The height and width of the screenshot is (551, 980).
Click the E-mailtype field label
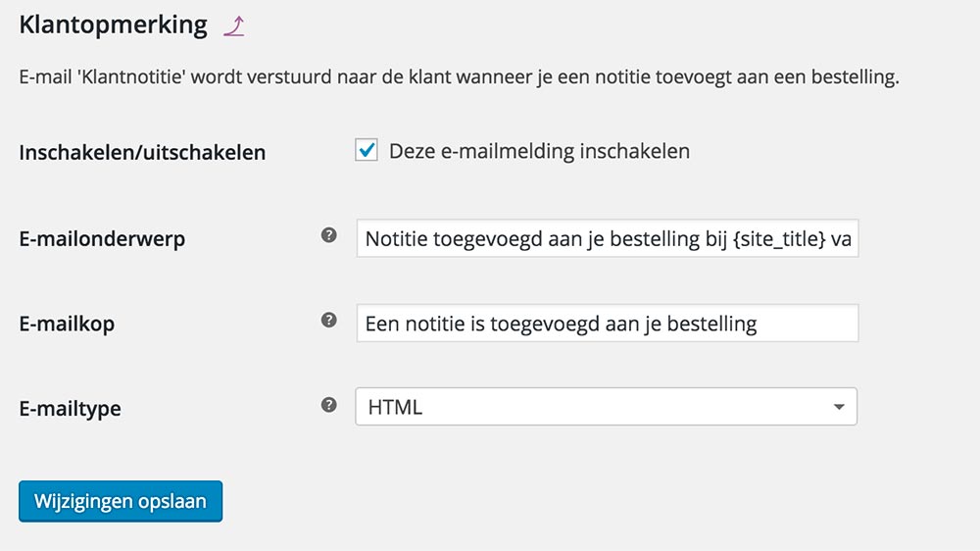pyautogui.click(x=71, y=408)
